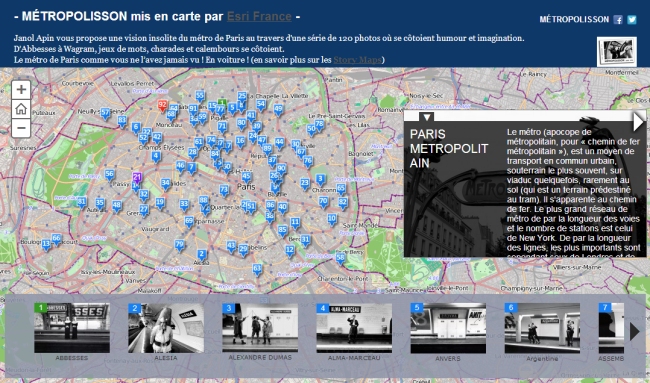Click map marker 58

click(340, 258)
